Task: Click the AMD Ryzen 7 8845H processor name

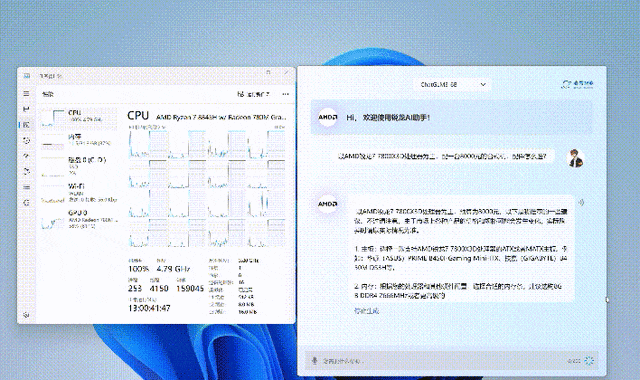Action: [x=221, y=117]
